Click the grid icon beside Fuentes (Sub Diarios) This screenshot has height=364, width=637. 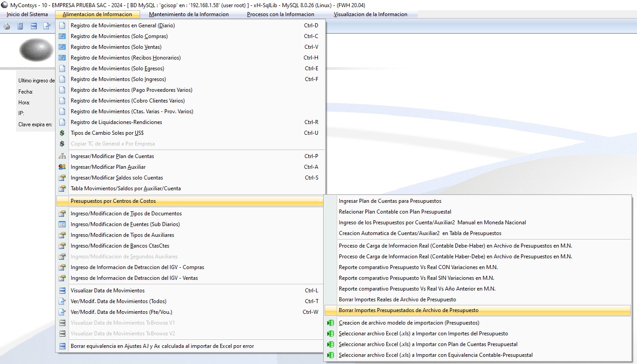coord(62,224)
